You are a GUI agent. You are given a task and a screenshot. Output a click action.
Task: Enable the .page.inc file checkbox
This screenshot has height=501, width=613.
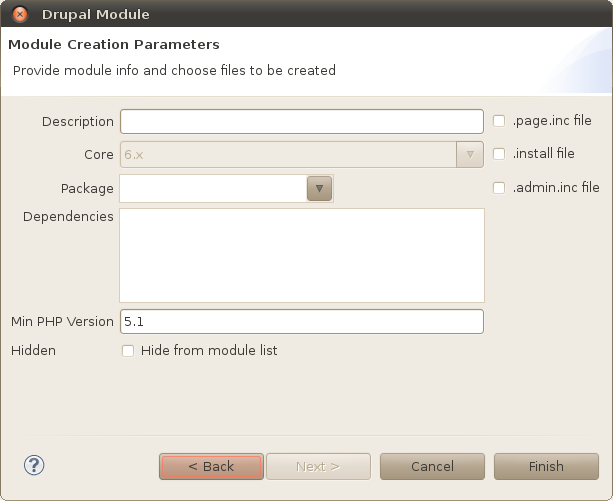[x=499, y=121]
